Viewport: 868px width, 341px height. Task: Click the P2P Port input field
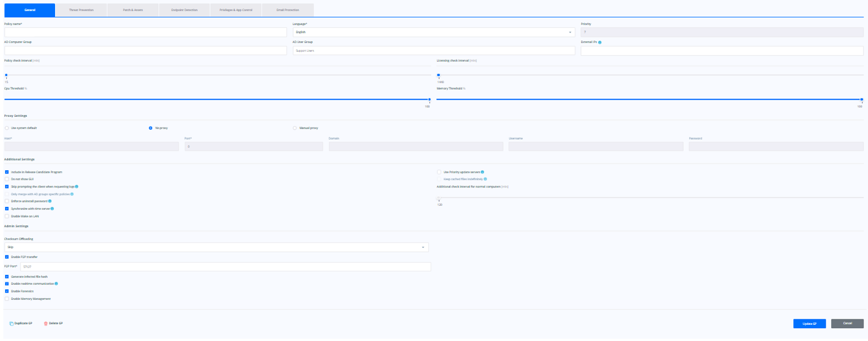[x=225, y=267]
